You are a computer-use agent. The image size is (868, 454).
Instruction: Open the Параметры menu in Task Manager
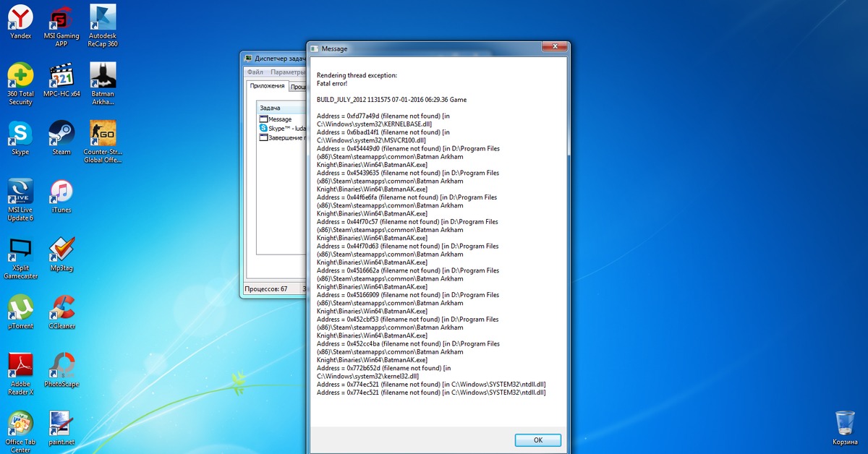pyautogui.click(x=287, y=72)
